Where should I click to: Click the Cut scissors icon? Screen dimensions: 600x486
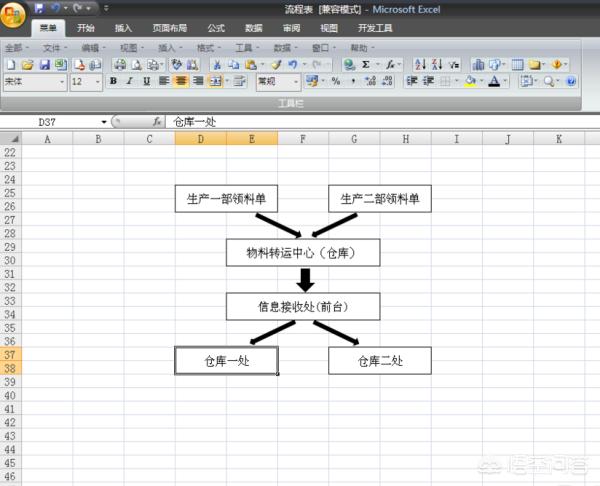[217, 64]
